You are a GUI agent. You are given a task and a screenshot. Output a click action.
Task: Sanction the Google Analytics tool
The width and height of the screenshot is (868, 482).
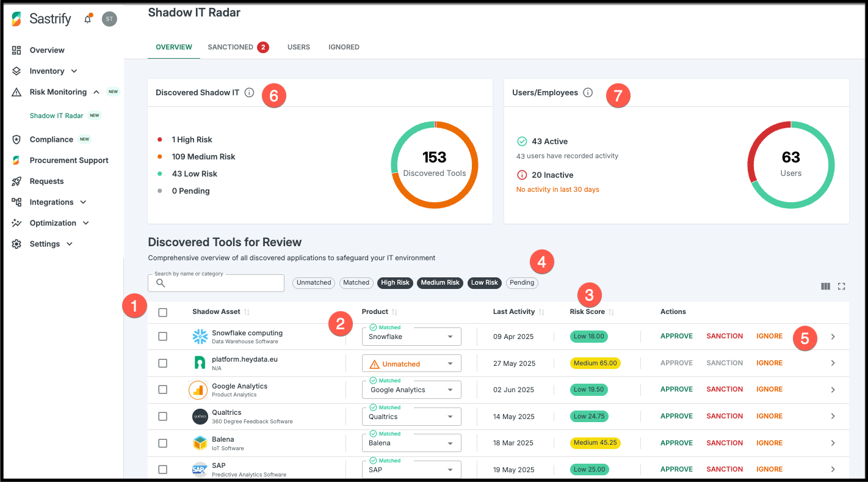point(725,389)
